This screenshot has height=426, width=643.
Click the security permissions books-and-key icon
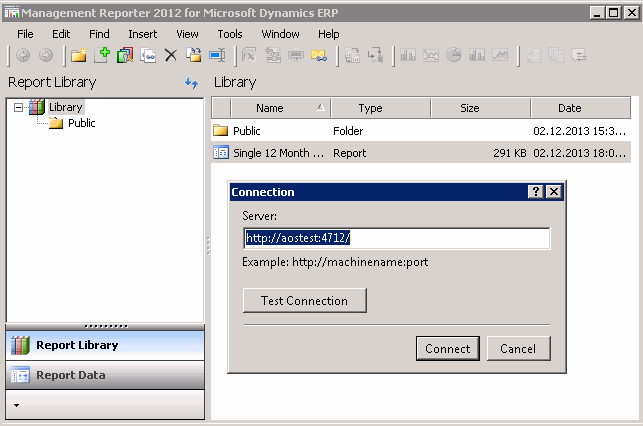(x=125, y=55)
